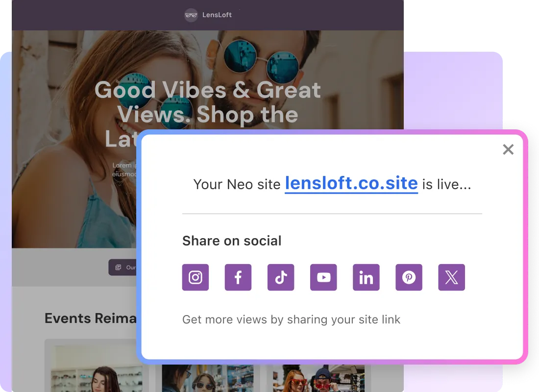
Task: Open the first event thumbnail with woman
Action: (x=96, y=368)
